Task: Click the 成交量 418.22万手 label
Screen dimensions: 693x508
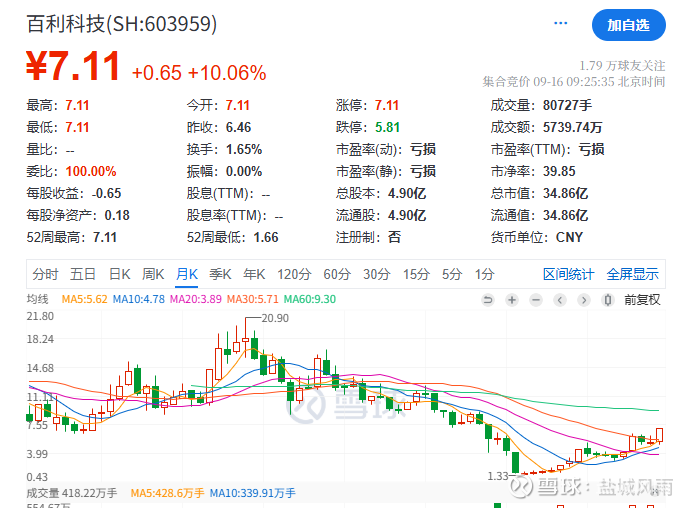Action: pos(72,493)
